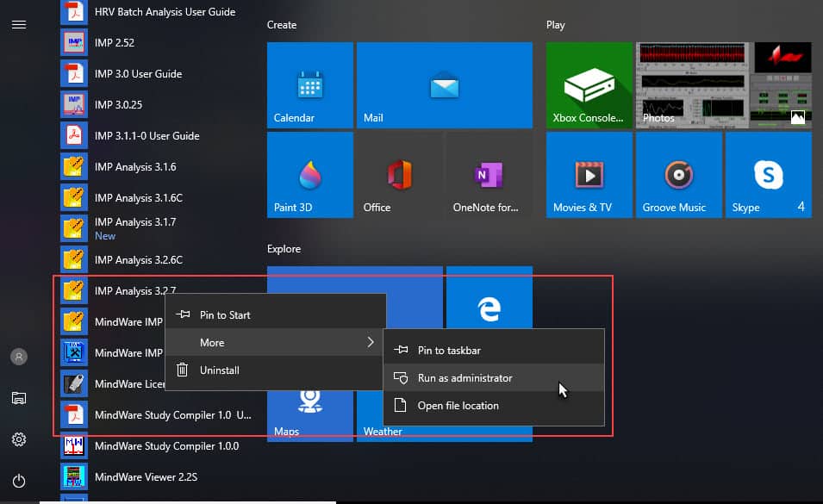Open the Xbox Console tile
823x504 pixels.
(x=589, y=85)
